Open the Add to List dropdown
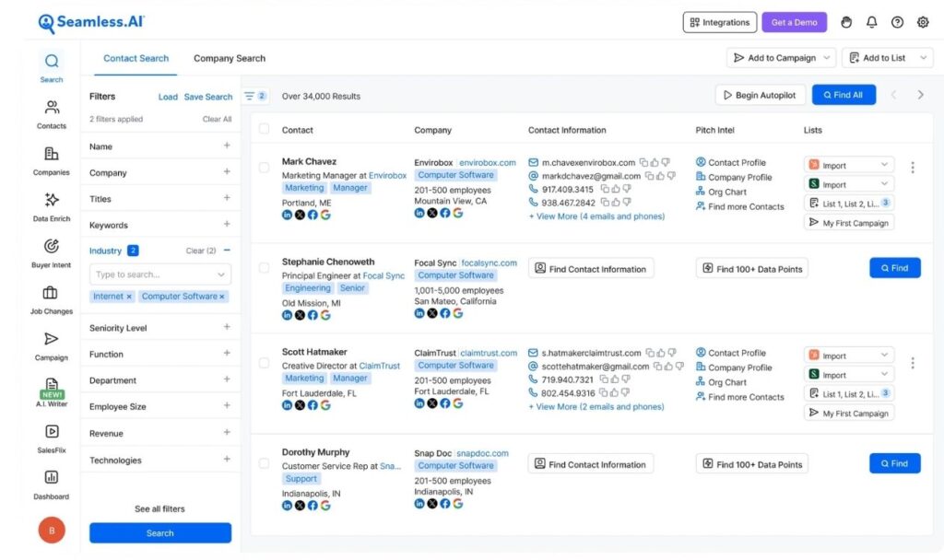 [888, 58]
